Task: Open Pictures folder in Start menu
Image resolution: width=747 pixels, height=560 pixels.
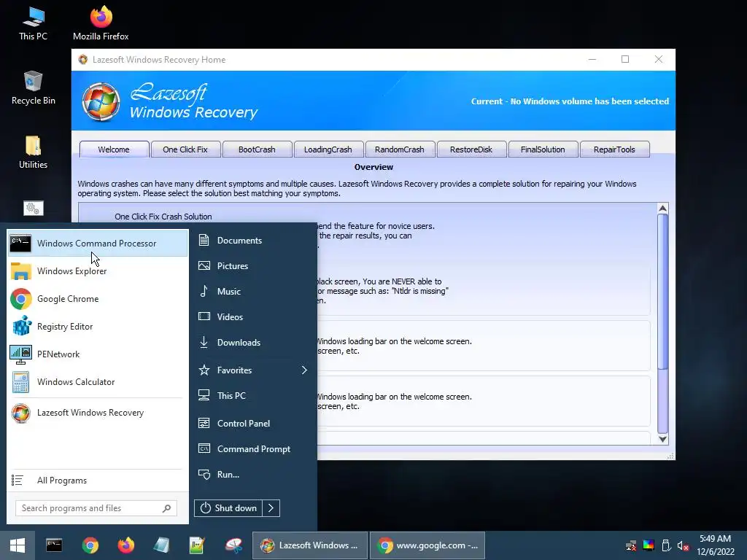Action: [x=254, y=265]
